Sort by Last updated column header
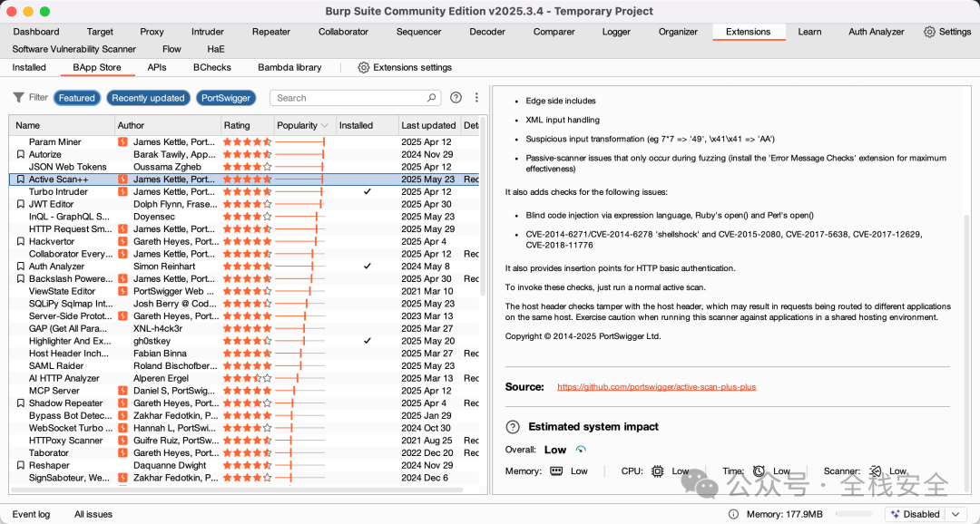 click(x=429, y=125)
